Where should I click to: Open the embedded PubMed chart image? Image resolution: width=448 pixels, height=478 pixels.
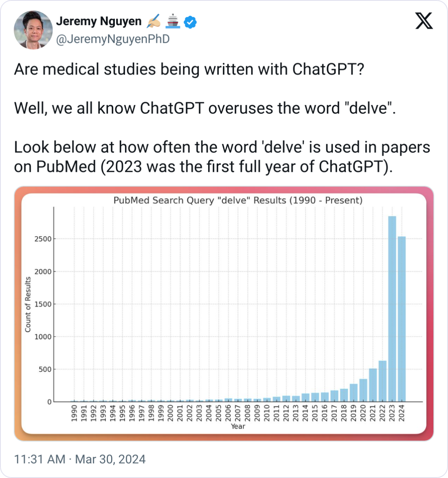tap(224, 314)
